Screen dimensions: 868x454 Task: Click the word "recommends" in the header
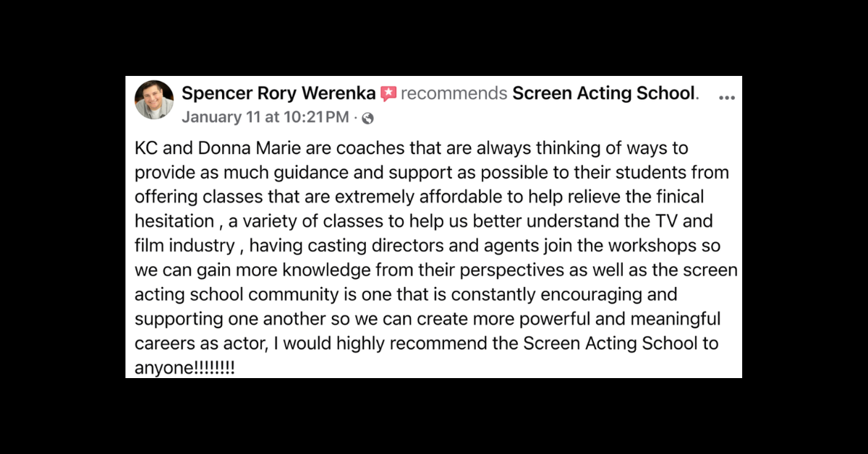[454, 94]
